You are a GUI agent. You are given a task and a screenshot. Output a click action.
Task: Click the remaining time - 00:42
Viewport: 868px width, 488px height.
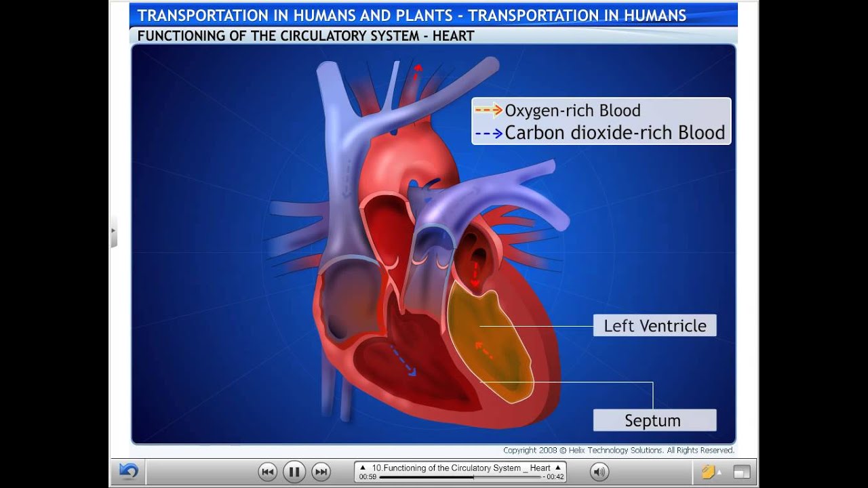click(x=554, y=477)
